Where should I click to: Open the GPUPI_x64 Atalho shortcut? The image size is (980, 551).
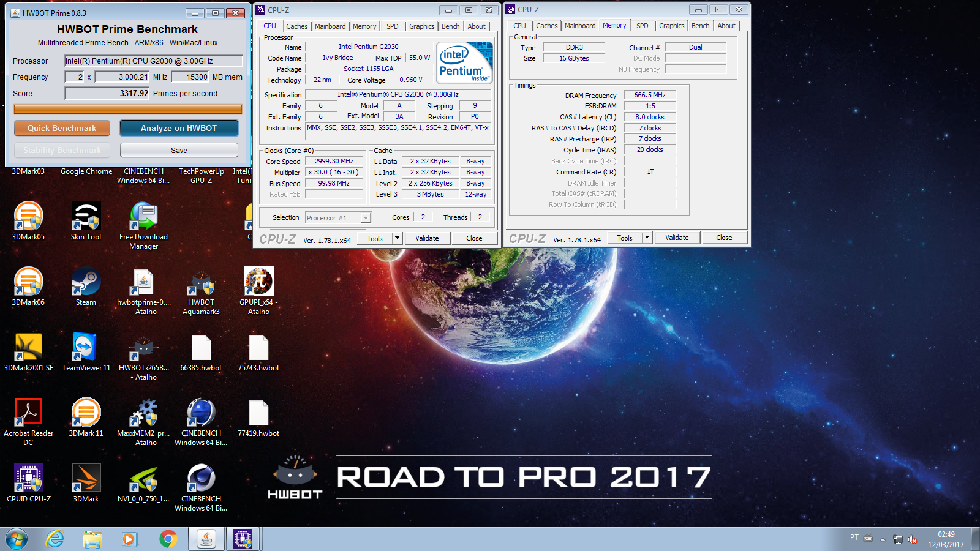(x=258, y=290)
